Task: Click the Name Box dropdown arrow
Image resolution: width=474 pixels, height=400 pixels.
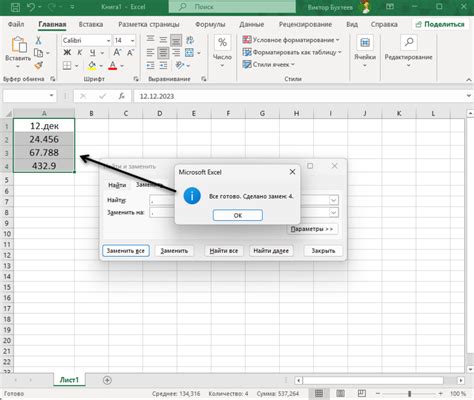Action: [51, 96]
